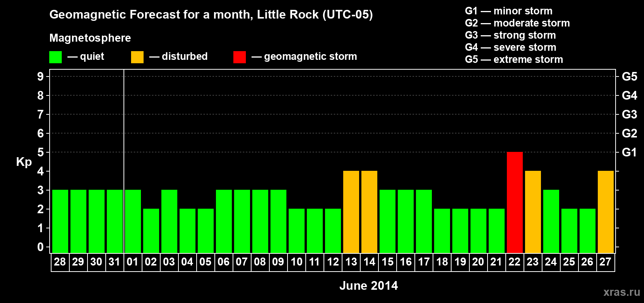Click the orange disturbed legend swatch
Image resolution: width=644 pixels, height=303 pixels.
137,57
